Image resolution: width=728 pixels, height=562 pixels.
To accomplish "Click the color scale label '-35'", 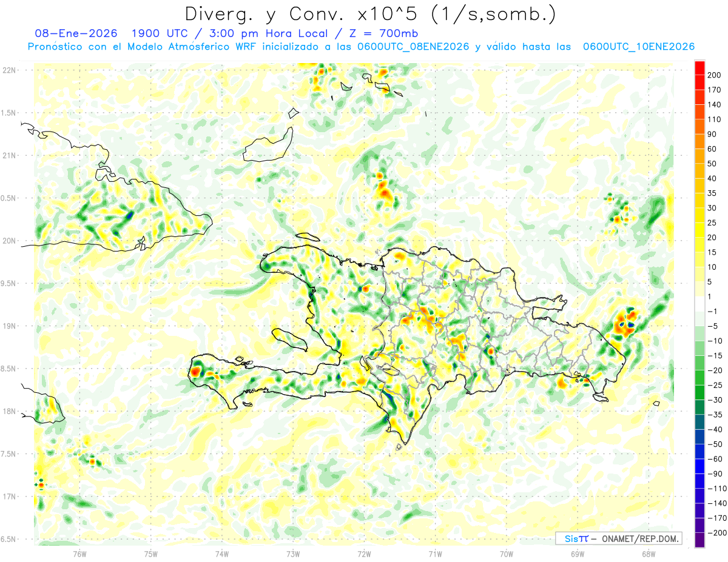I will 715,415.
